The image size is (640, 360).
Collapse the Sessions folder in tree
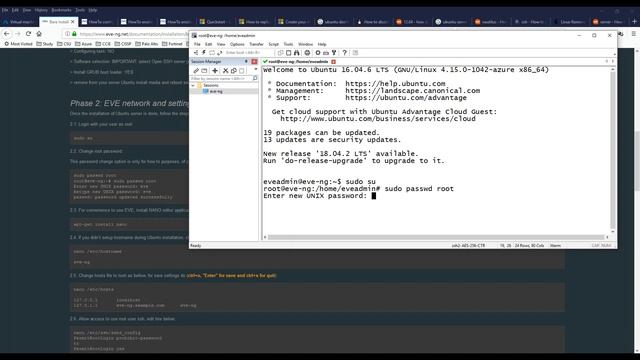coord(193,85)
